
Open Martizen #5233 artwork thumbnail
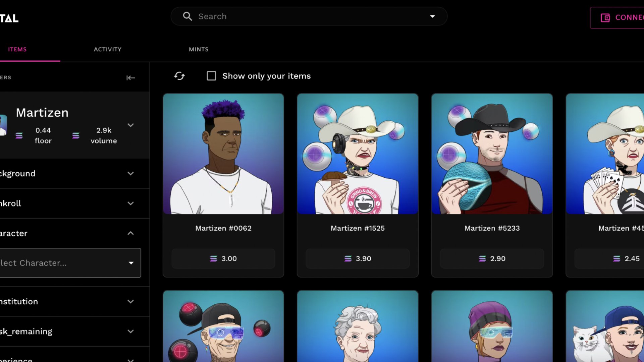tap(492, 154)
